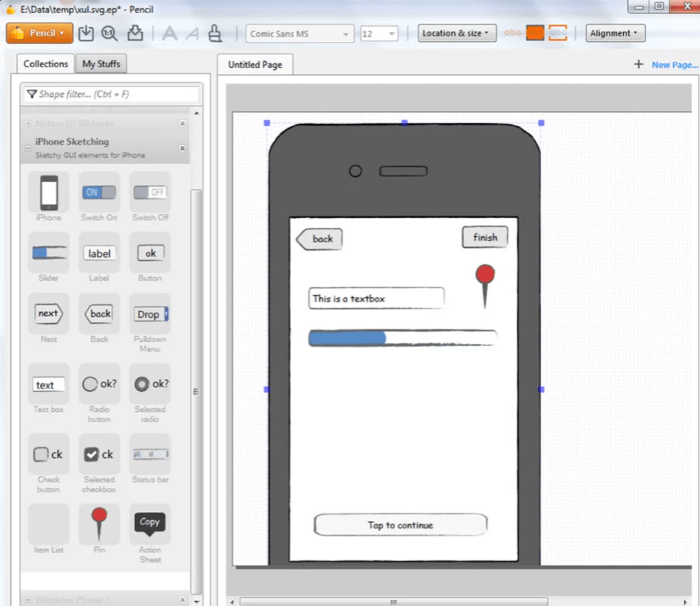Click the Tap to continue button
The image size is (700, 606).
click(x=401, y=525)
